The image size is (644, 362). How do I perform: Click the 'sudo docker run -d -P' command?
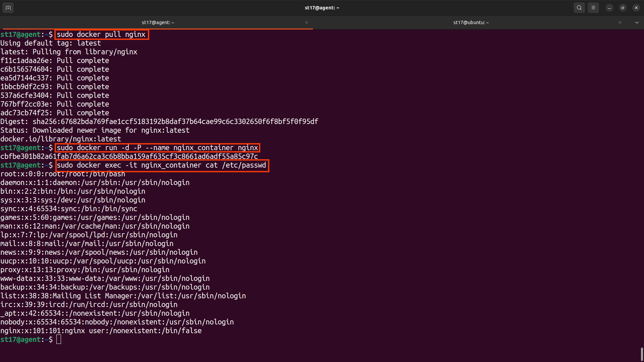click(158, 148)
